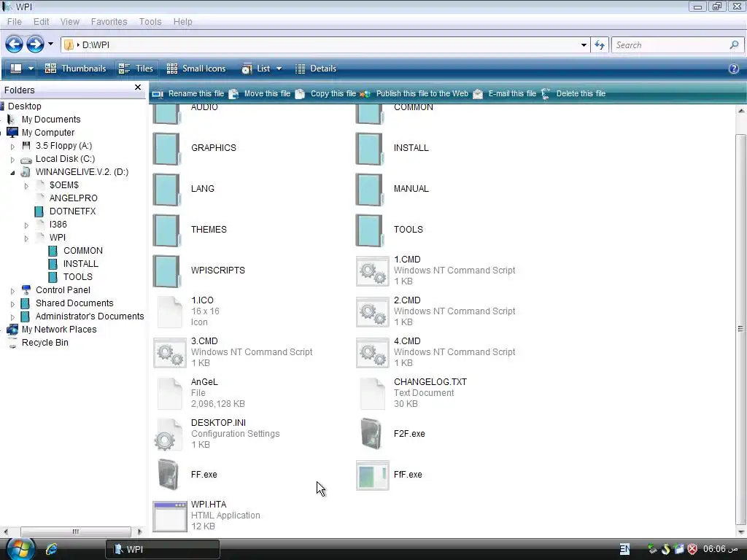The image size is (747, 560).
Task: Switch to Small Icons view
Action: 196,68
